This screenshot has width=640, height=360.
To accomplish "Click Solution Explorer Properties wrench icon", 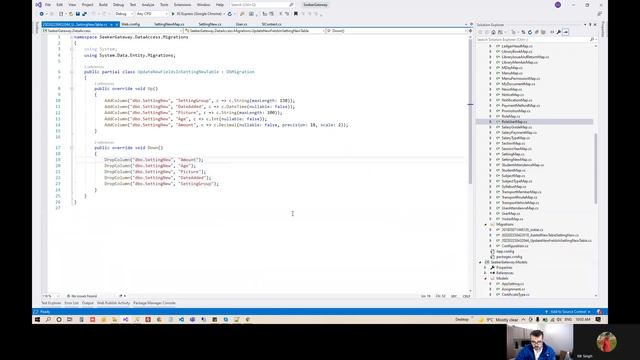I will click(559, 32).
